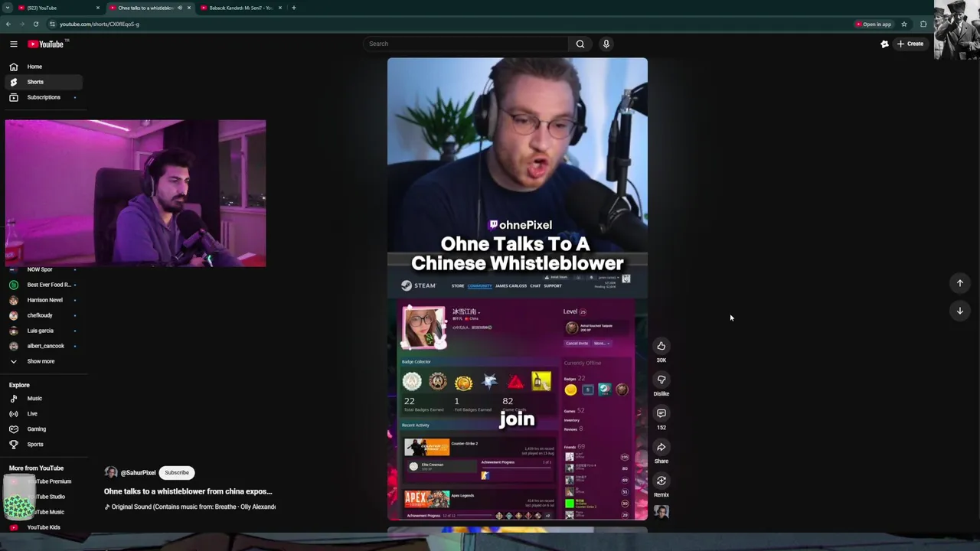This screenshot has height=551, width=980.
Task: Open YouTube Kids link
Action: pyautogui.click(x=43, y=527)
